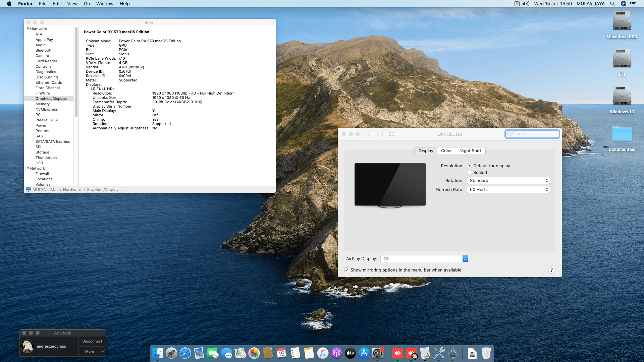Go forward in the LG FULL HD window
The width and height of the screenshot is (644, 362).
(378, 134)
